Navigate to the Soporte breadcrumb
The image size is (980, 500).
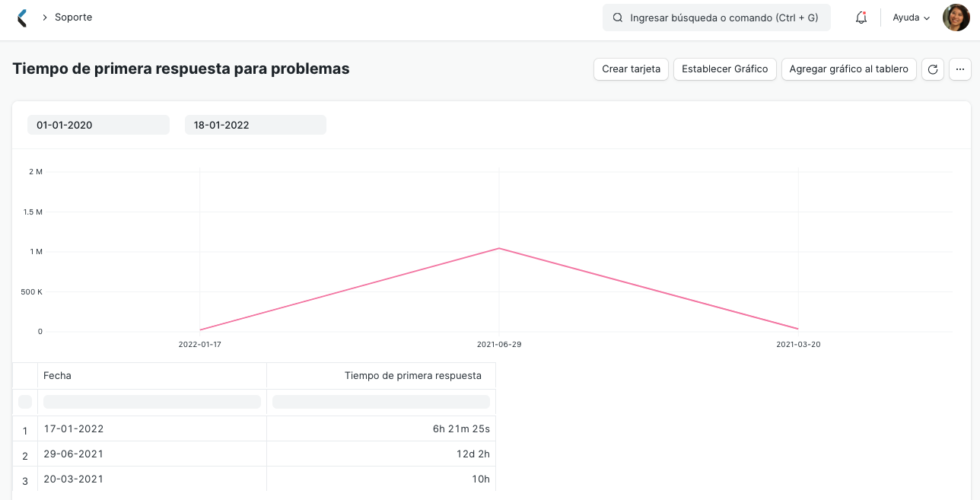pos(75,17)
